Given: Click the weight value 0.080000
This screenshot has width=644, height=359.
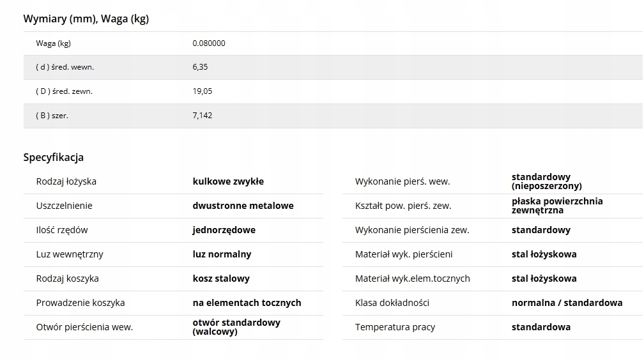Looking at the screenshot, I should click(x=209, y=43).
